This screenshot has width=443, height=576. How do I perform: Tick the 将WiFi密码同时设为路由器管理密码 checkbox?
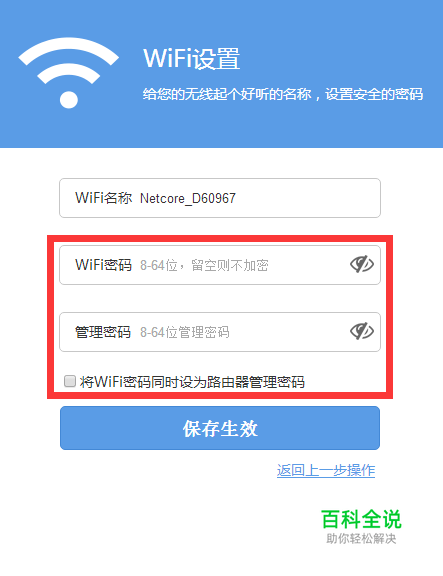[x=70, y=381]
